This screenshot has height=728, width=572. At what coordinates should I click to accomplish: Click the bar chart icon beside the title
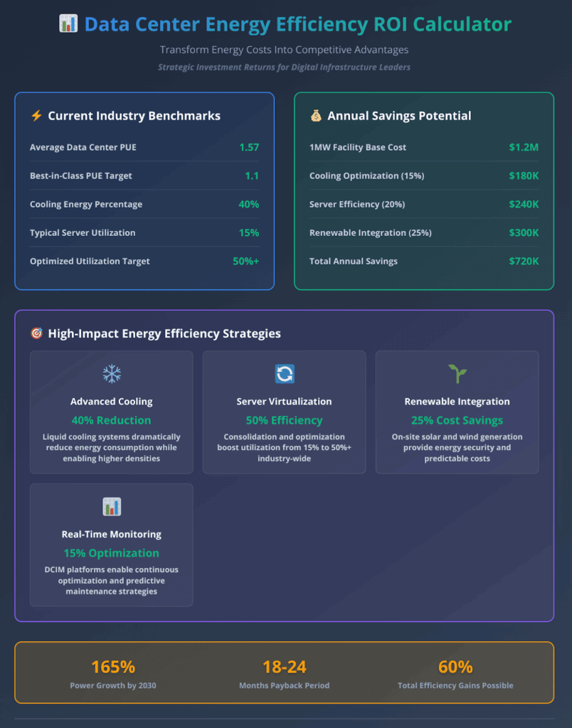[x=68, y=24]
